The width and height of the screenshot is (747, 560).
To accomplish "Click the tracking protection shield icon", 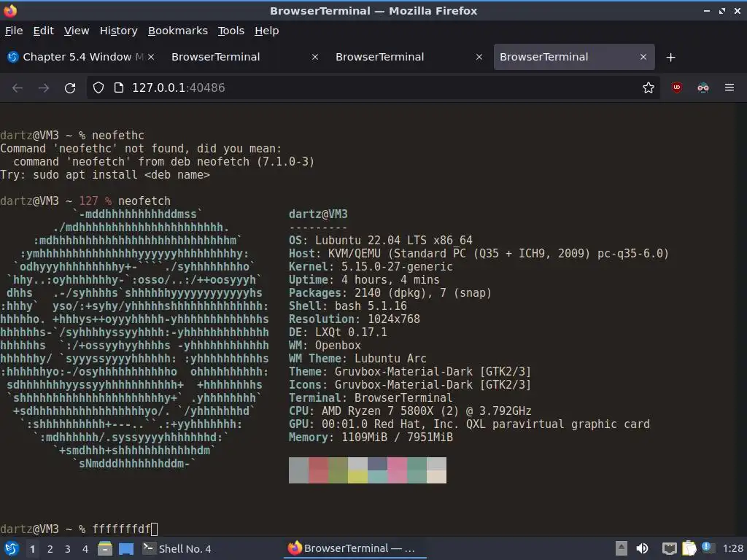I will 98,87.
